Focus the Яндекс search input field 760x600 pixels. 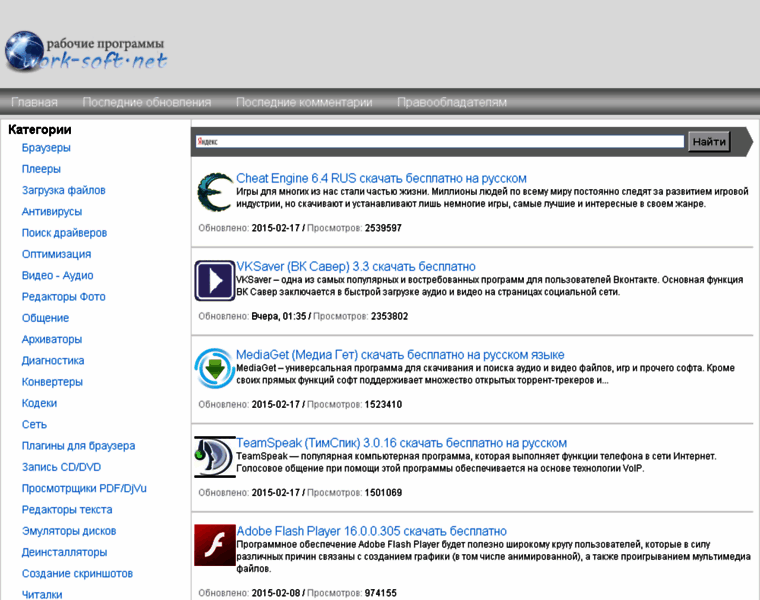[x=440, y=142]
